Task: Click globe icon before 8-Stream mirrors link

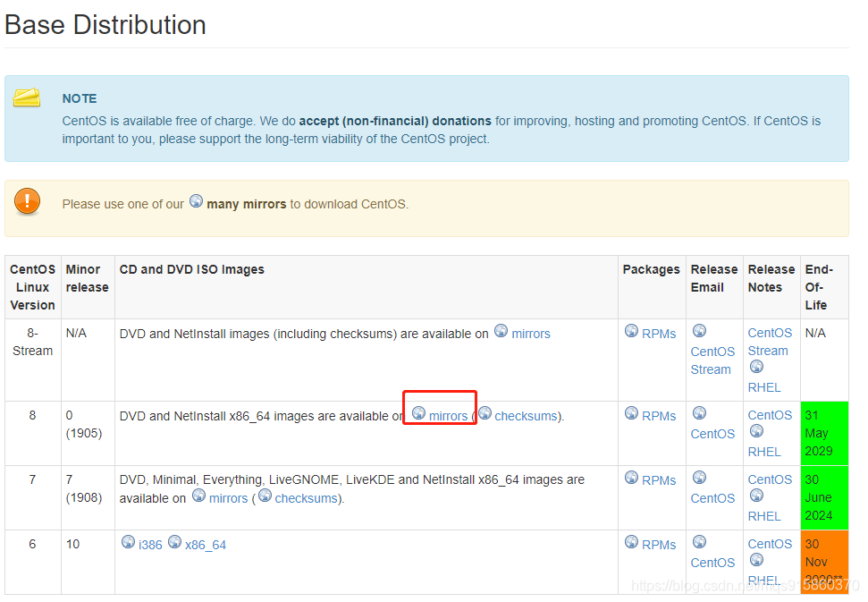Action: 501,331
